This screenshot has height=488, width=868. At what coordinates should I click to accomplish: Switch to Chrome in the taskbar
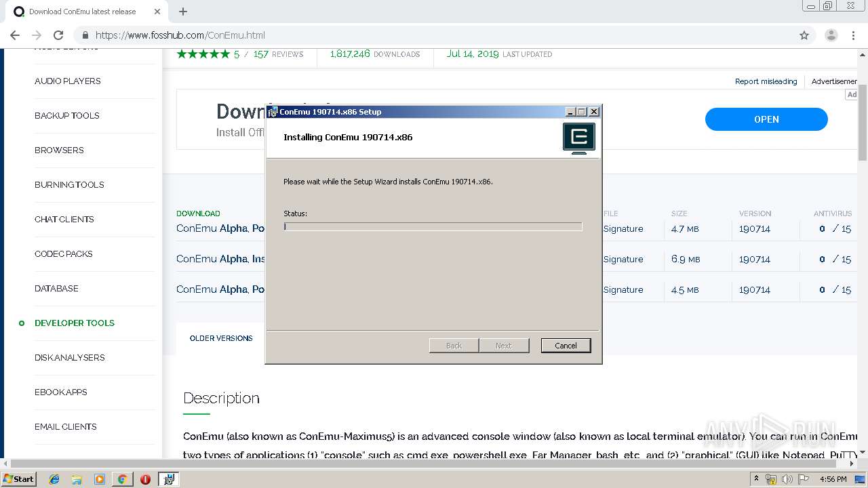pos(122,479)
